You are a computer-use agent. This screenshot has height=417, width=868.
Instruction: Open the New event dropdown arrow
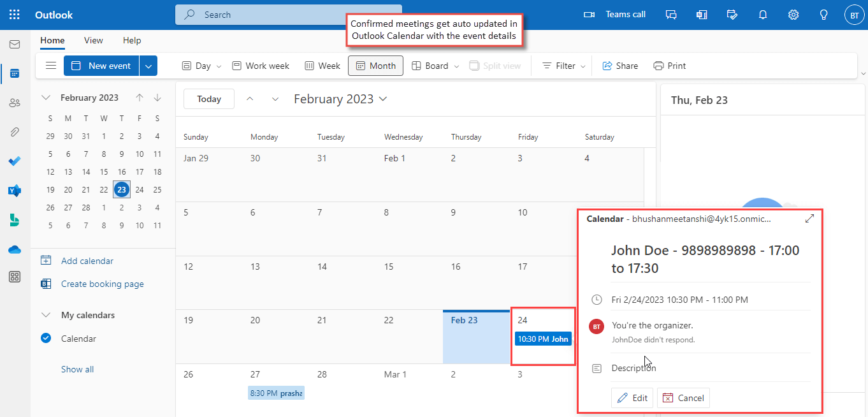tap(148, 66)
